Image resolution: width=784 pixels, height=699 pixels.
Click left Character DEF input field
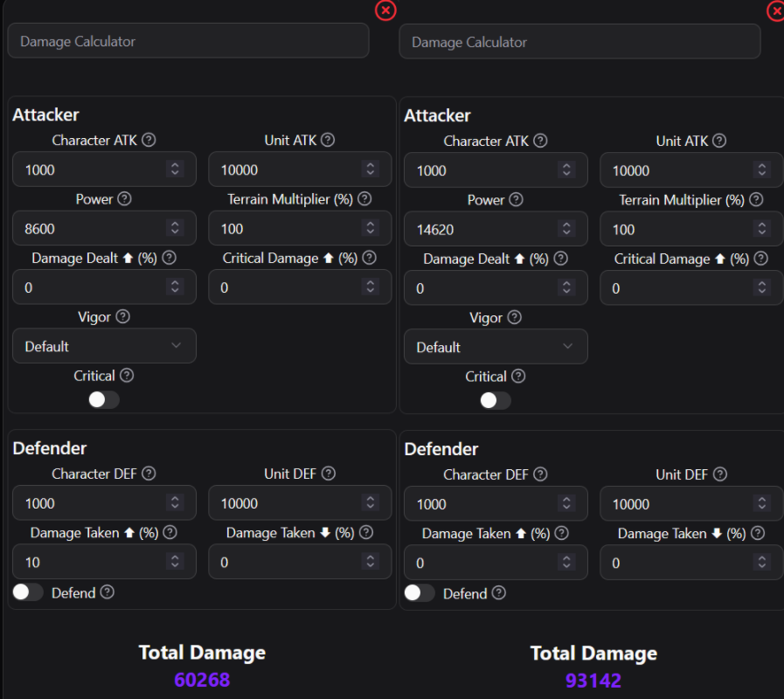(104, 502)
